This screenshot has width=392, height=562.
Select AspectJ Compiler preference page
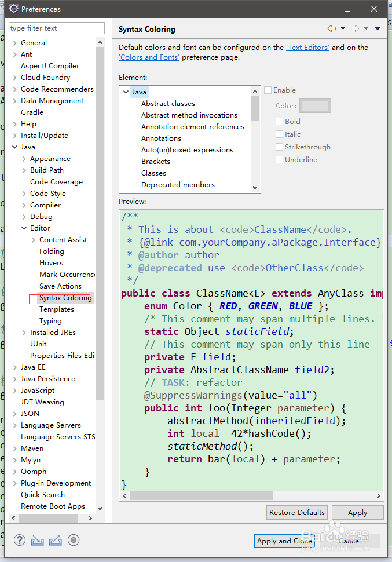(x=50, y=66)
